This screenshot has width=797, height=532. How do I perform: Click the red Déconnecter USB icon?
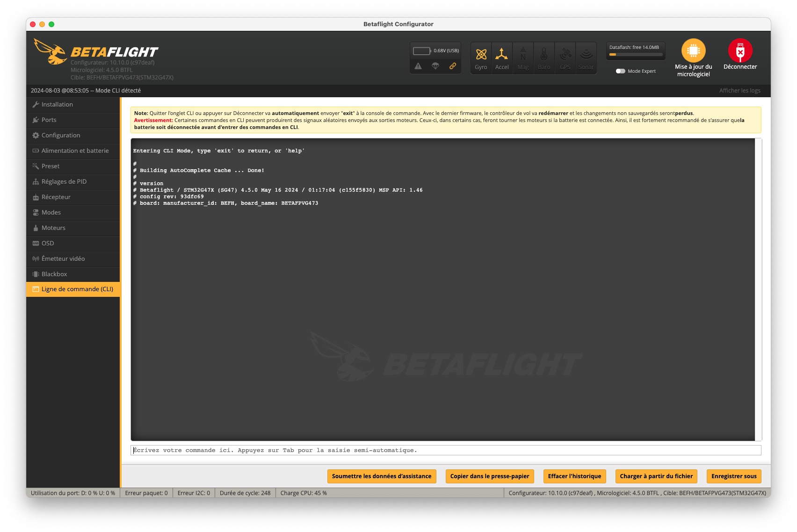tap(740, 50)
